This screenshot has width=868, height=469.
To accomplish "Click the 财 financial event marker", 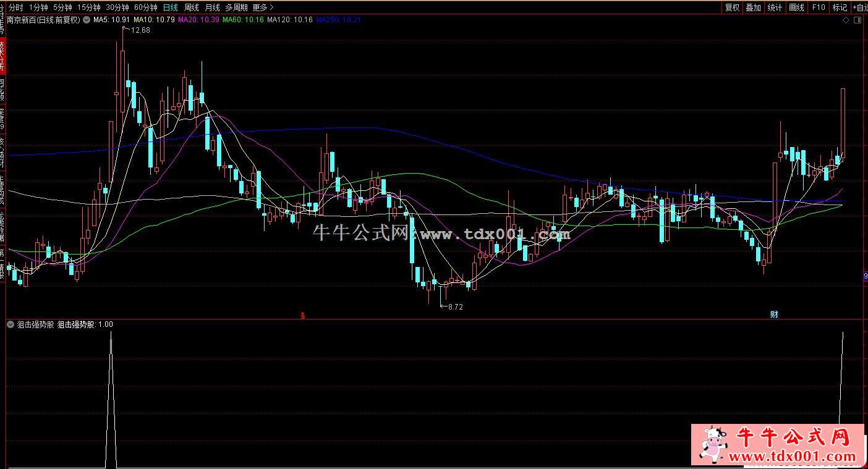I will click(x=773, y=315).
